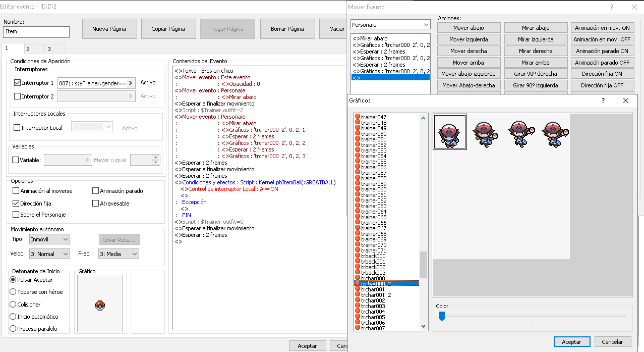Click the Poké Ball event graphic preview

point(100,305)
